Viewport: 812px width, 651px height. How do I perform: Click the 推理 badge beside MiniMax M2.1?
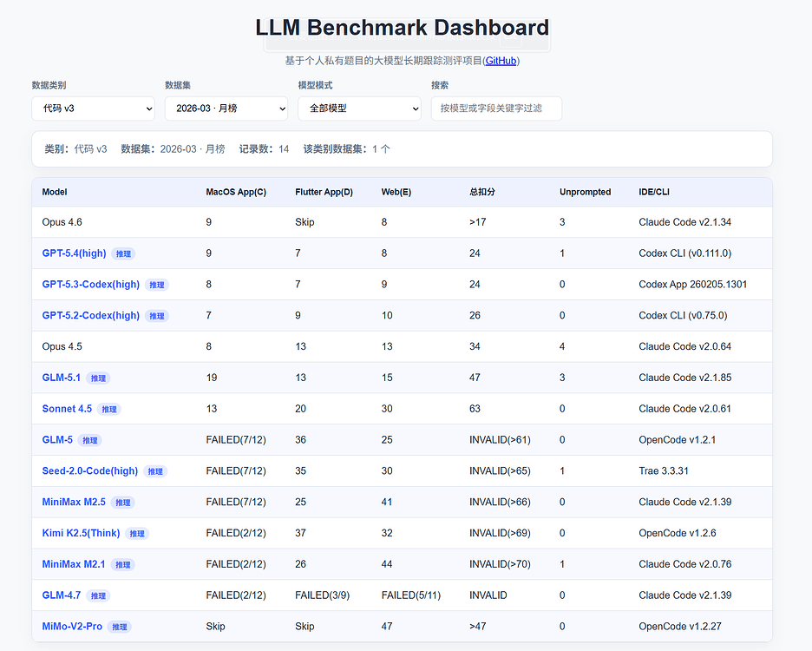[122, 564]
